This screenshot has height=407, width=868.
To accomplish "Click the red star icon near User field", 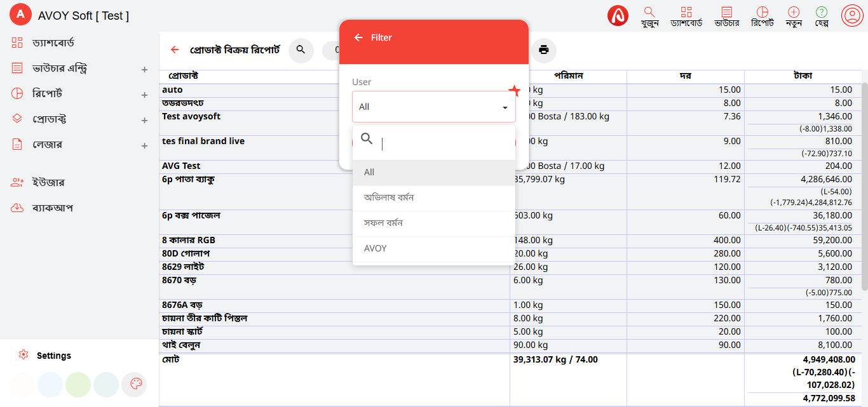I will click(x=515, y=91).
